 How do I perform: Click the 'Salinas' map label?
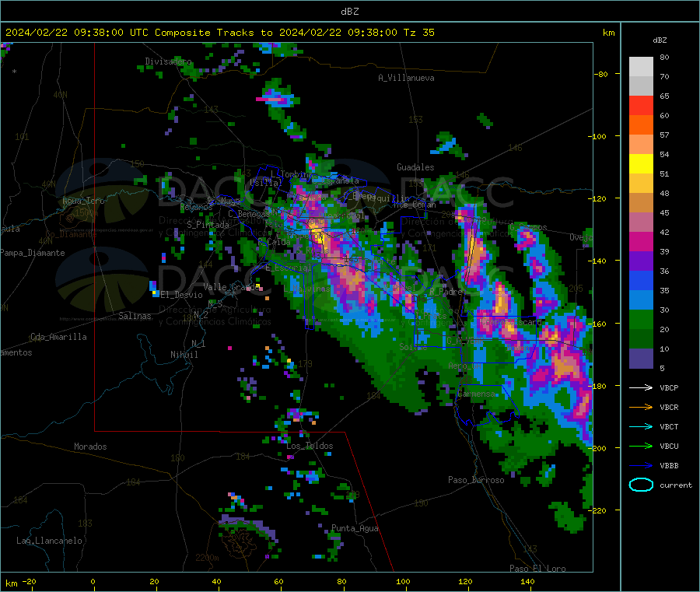point(135,316)
